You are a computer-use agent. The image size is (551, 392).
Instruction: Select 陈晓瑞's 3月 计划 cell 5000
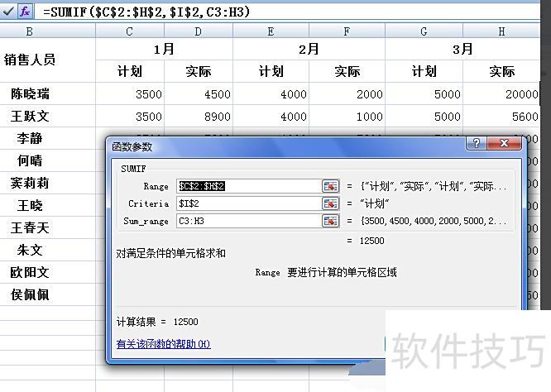424,93
